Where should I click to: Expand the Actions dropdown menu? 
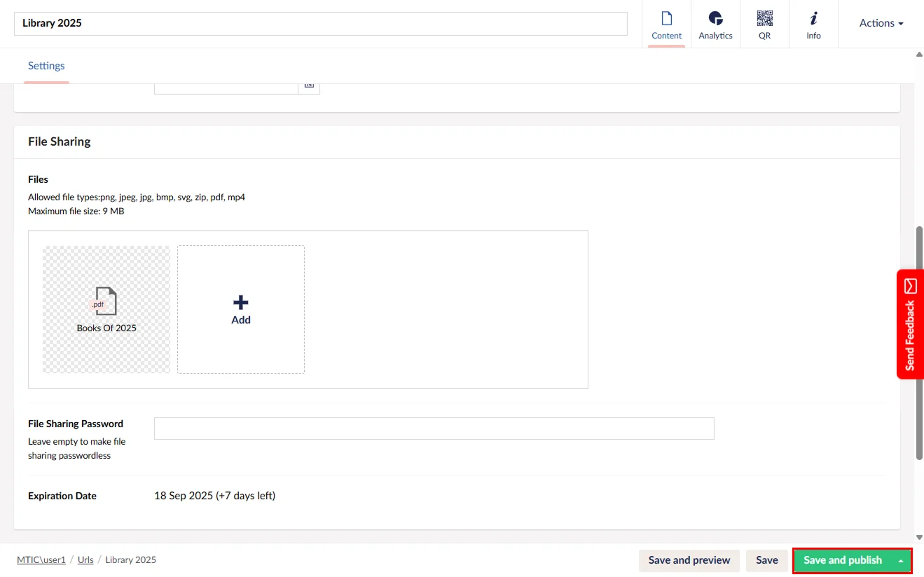[x=881, y=23]
